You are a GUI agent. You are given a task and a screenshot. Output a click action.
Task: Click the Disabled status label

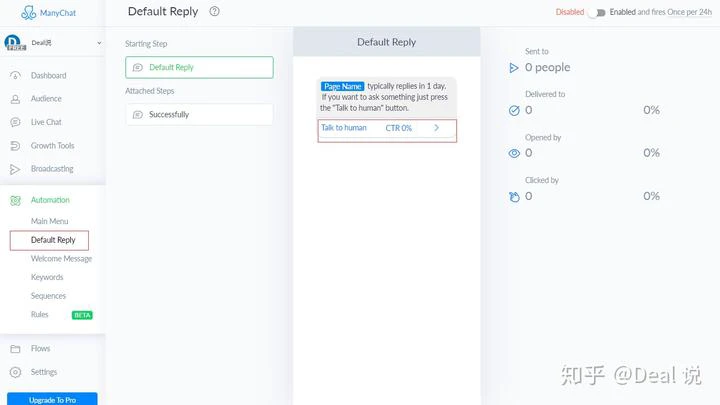tap(570, 12)
